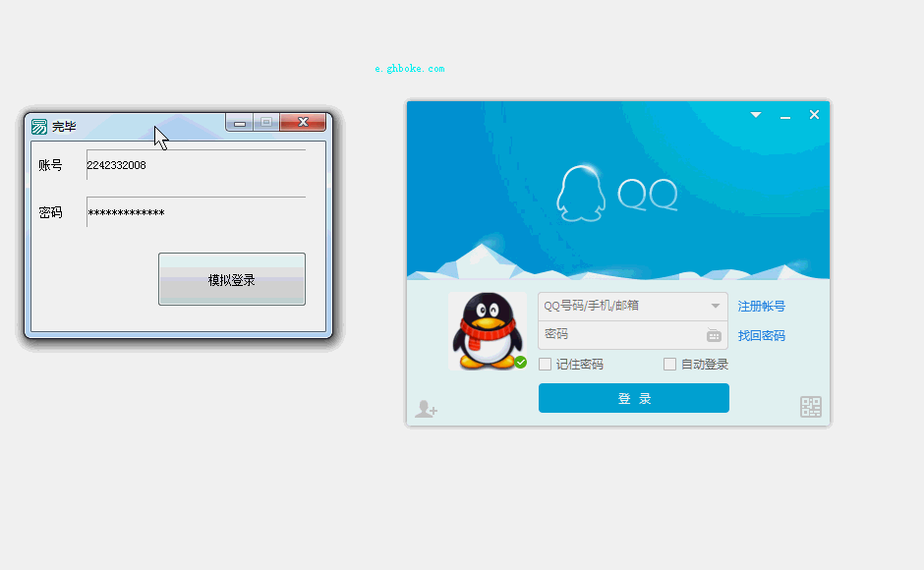The image size is (924, 570).
Task: Click the 找回密码 link
Action: (762, 336)
